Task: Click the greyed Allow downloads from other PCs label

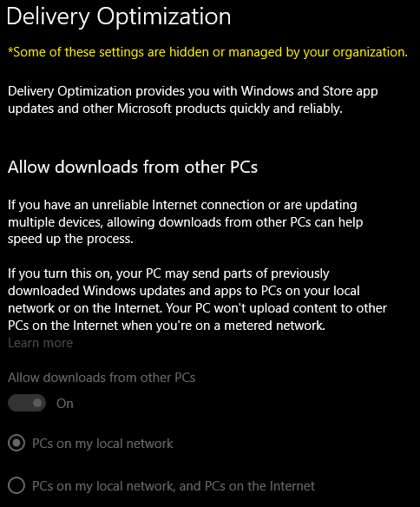Action: pos(102,378)
